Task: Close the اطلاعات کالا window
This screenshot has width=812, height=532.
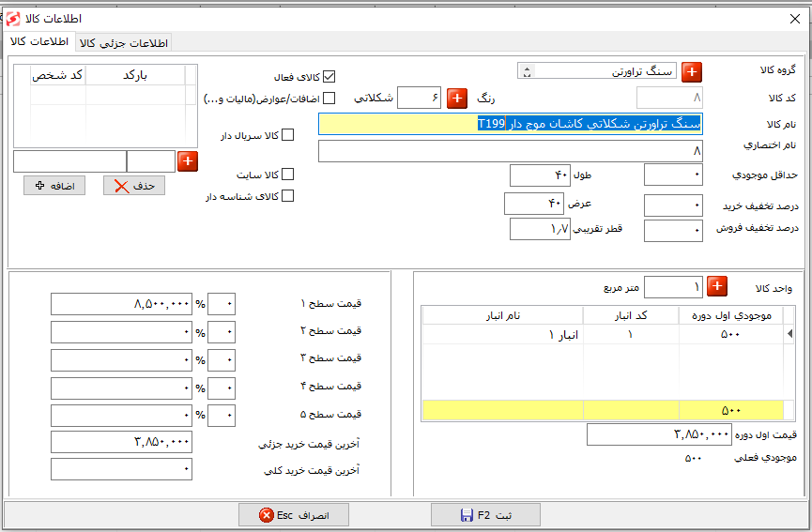Action: click(795, 19)
